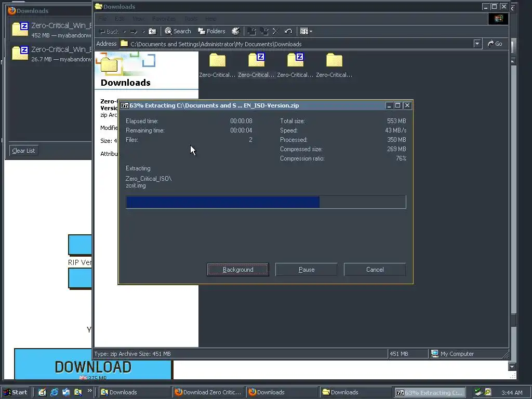Viewport: 532px width, 399px height.
Task: Click the Windows logo throbber in Explorer
Action: tap(498, 19)
